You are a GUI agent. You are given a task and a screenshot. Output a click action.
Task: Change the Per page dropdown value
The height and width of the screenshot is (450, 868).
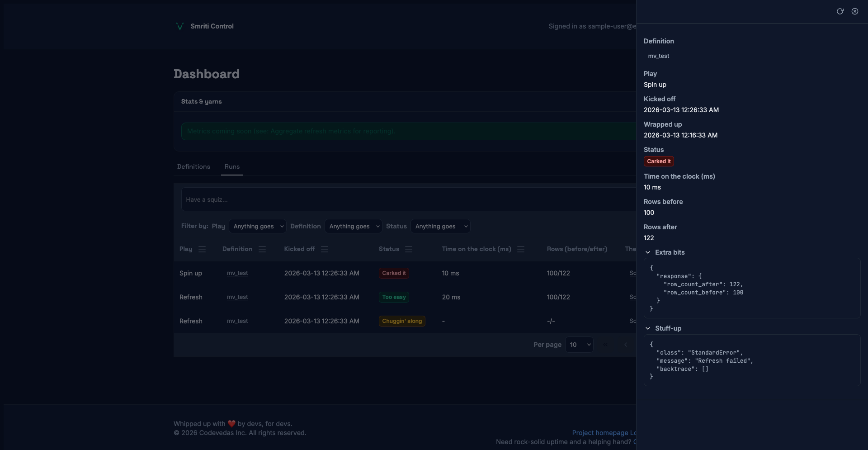[x=579, y=345]
